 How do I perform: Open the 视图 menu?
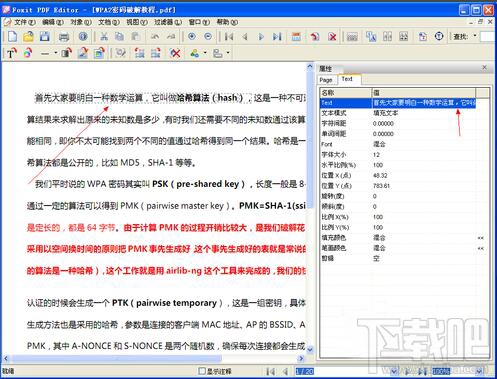point(137,22)
